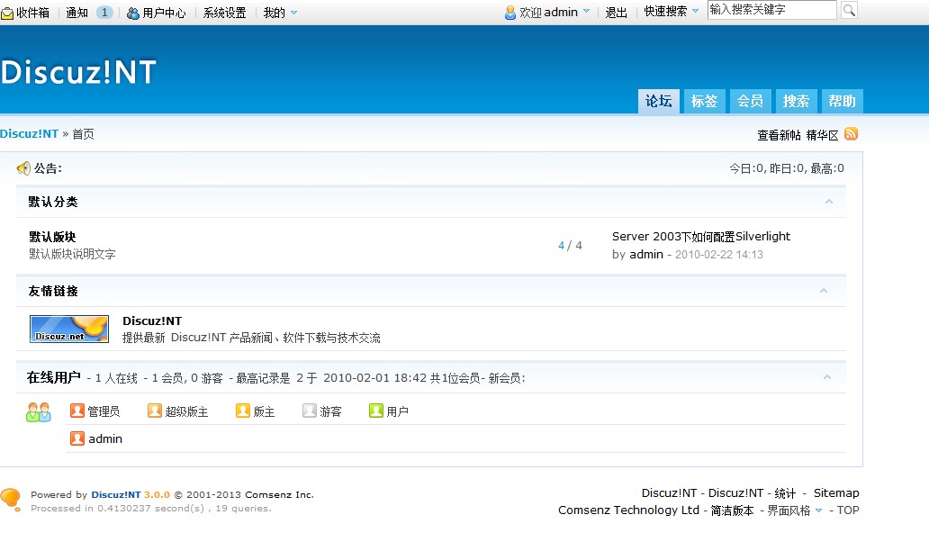Click the orange Discuz footer bubble icon

click(x=11, y=499)
